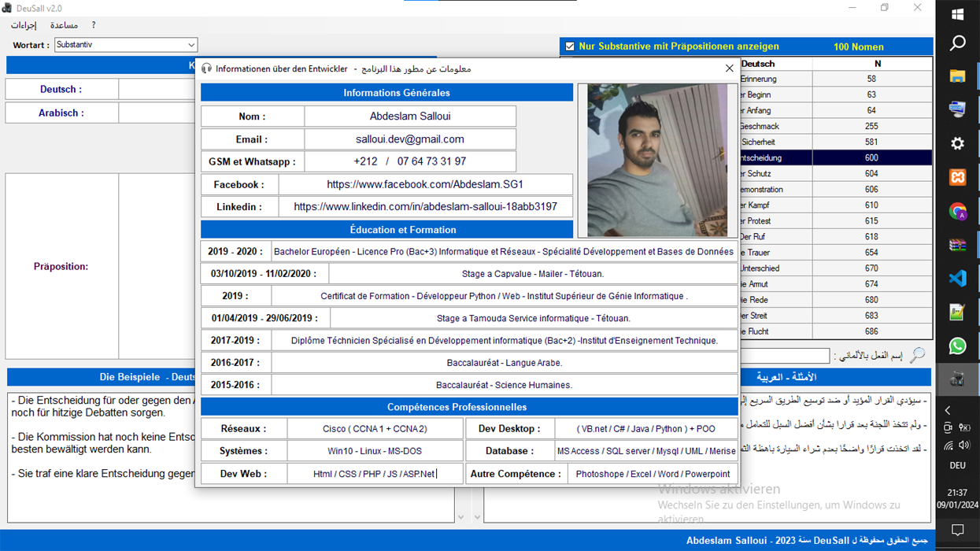Image resolution: width=980 pixels, height=551 pixels.
Task: Click the LinkedIn profile URL field
Action: [x=425, y=206]
